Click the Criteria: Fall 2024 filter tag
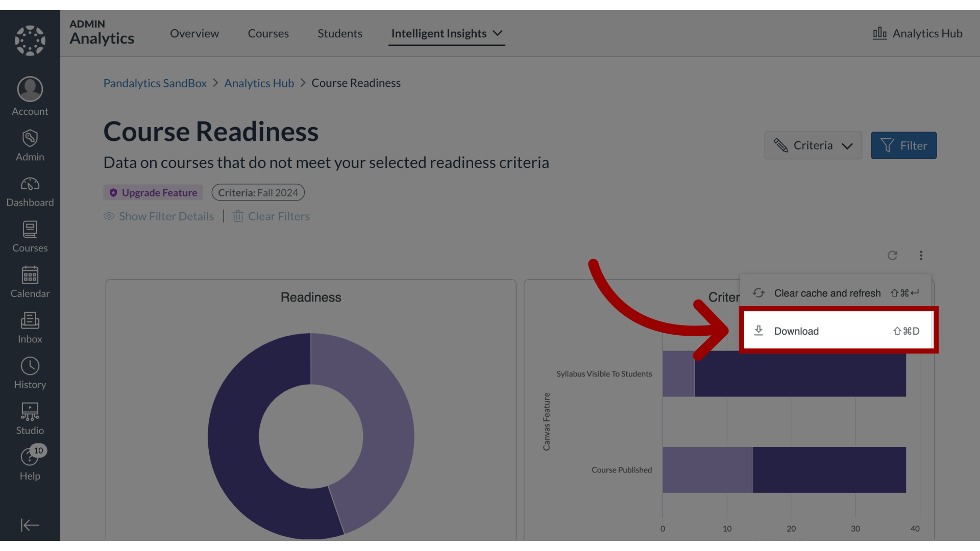This screenshot has height=551, width=980. 258,192
